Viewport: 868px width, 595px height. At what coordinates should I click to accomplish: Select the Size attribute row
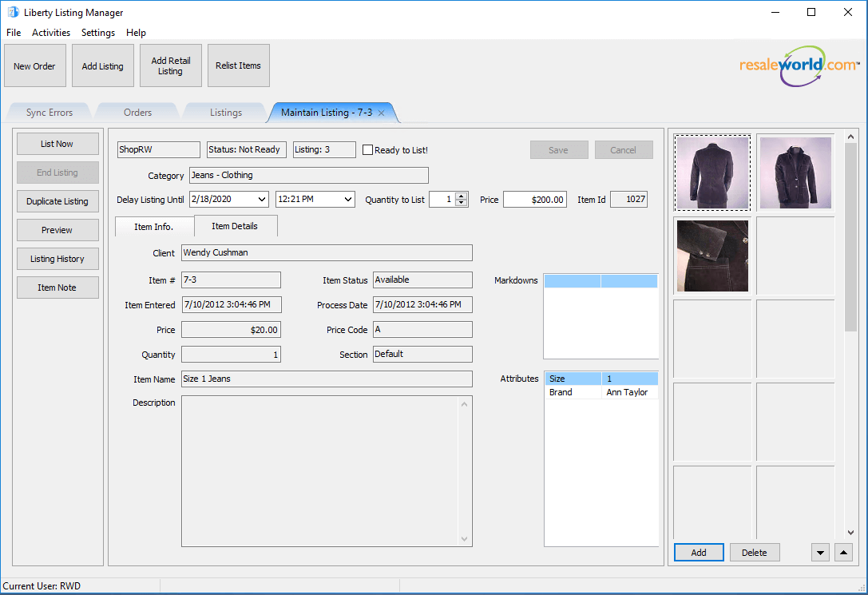[x=601, y=379]
